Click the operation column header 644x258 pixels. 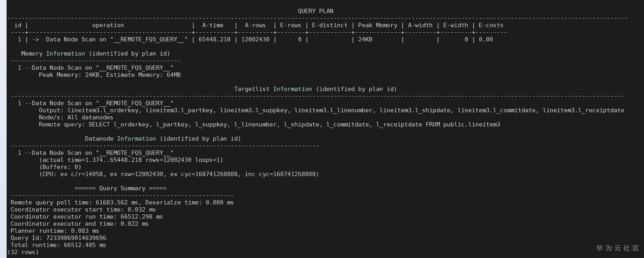108,25
